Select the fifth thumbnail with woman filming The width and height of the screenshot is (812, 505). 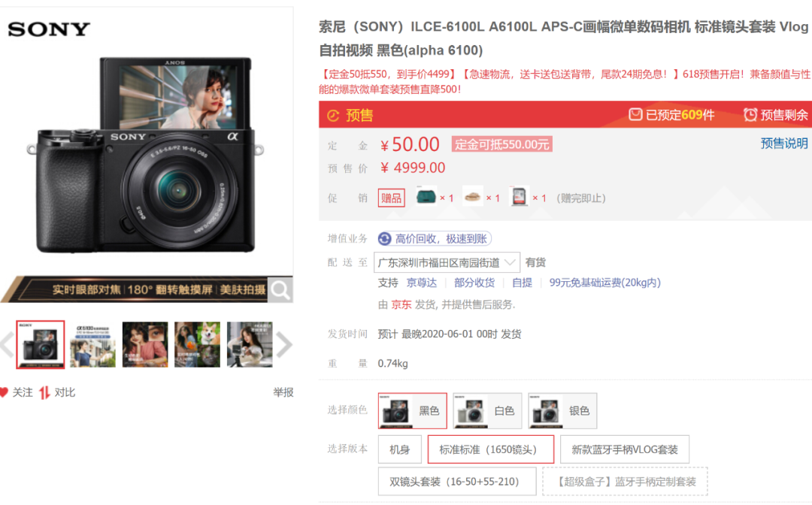click(x=250, y=345)
